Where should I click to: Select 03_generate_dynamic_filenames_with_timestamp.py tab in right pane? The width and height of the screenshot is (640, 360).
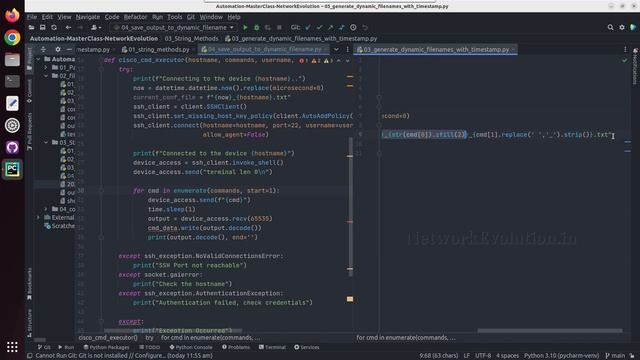pos(436,49)
